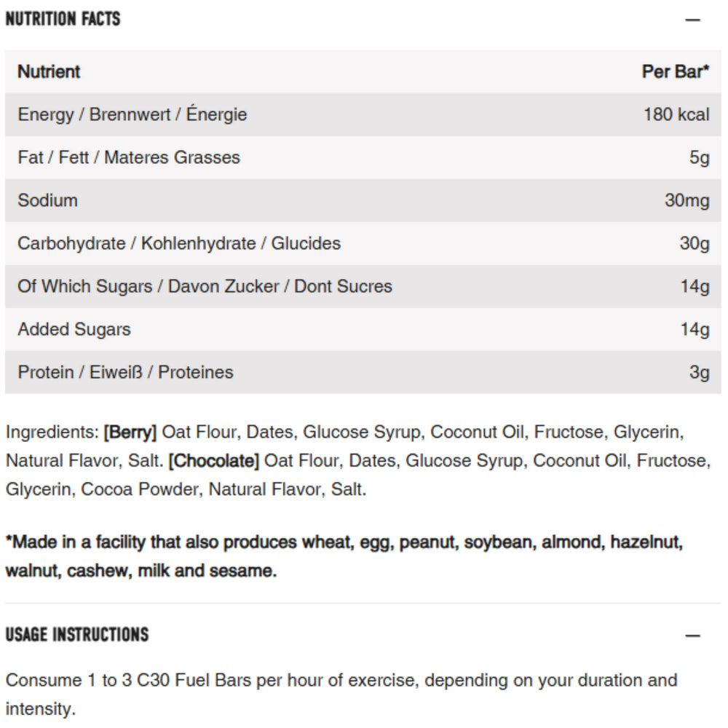Click the Per Bar* column header
The width and height of the screenshot is (728, 728).
click(x=675, y=71)
